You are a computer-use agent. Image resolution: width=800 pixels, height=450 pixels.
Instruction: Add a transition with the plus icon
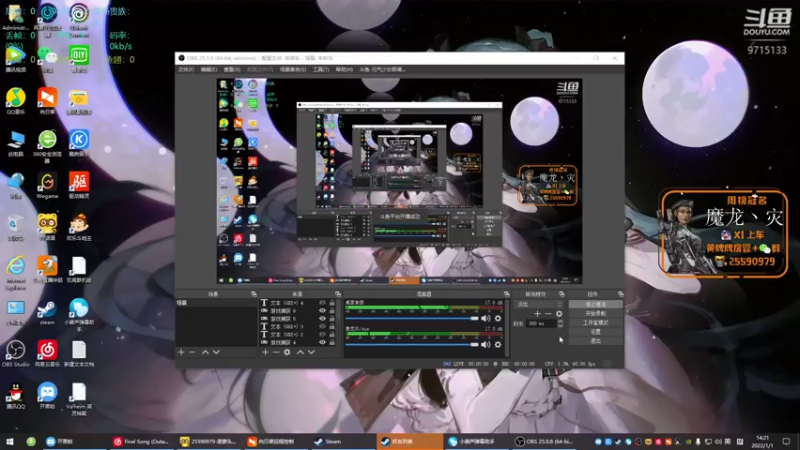click(x=537, y=314)
